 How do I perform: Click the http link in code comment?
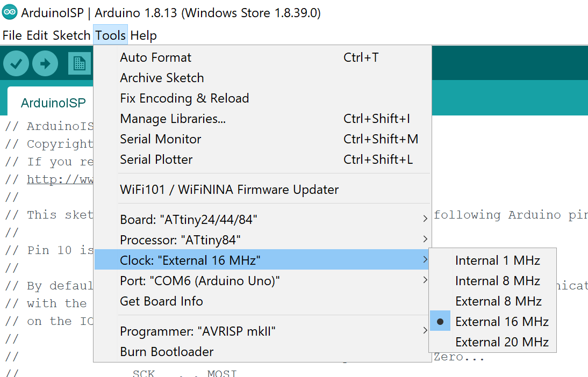pyautogui.click(x=60, y=179)
